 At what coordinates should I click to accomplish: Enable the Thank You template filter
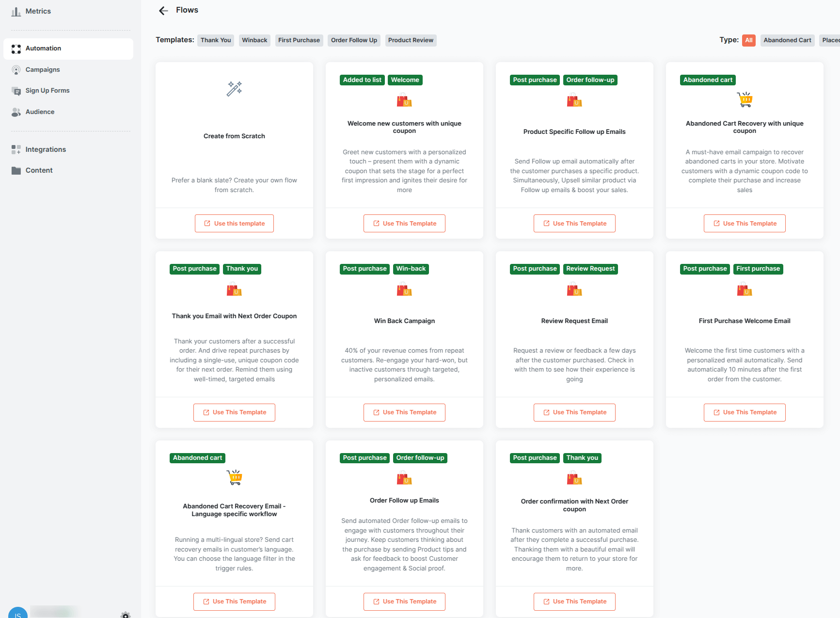point(215,40)
